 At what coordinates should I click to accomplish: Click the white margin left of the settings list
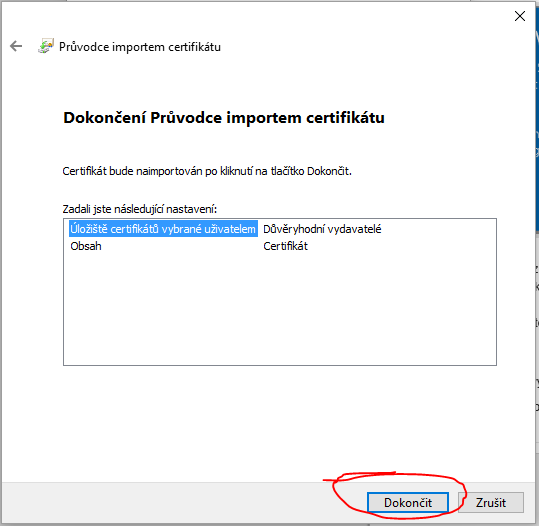pos(33,292)
